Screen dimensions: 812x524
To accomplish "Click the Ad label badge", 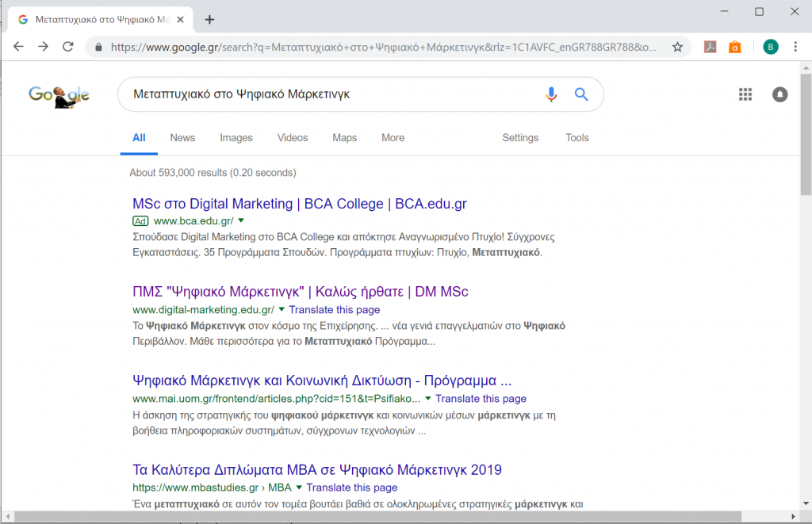I will (140, 221).
